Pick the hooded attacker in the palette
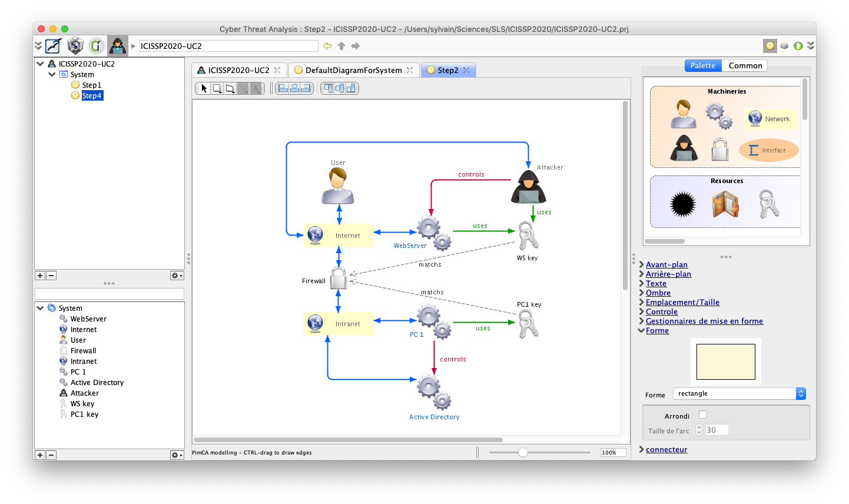This screenshot has width=849, height=504. [x=684, y=148]
